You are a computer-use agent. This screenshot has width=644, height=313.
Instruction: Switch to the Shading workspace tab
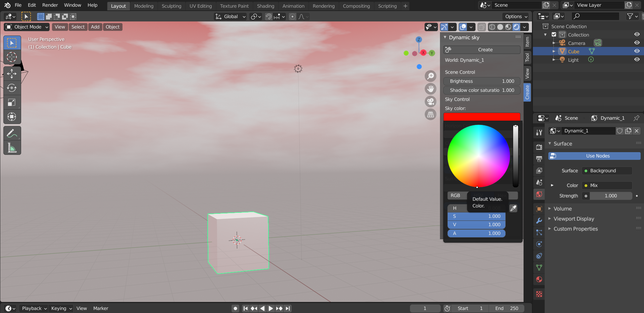click(265, 6)
